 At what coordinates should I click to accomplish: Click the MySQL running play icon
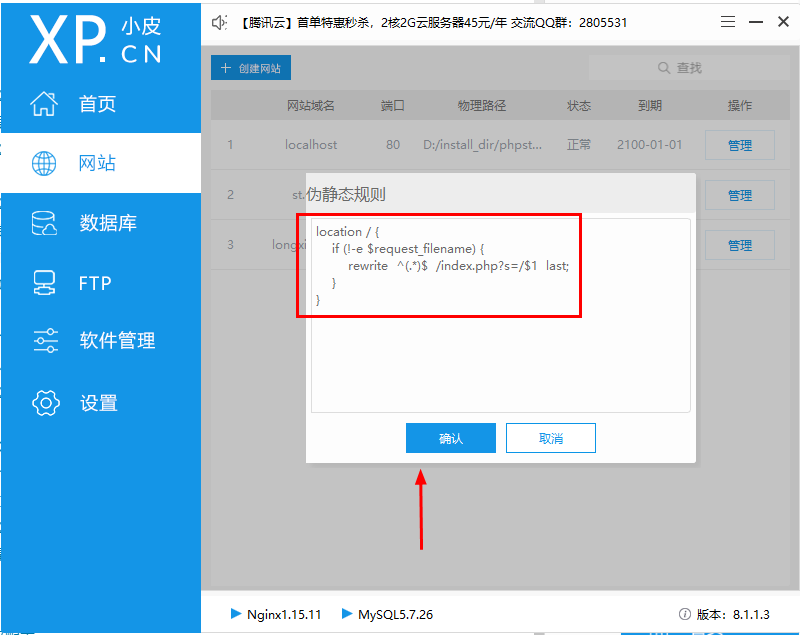pyautogui.click(x=347, y=614)
